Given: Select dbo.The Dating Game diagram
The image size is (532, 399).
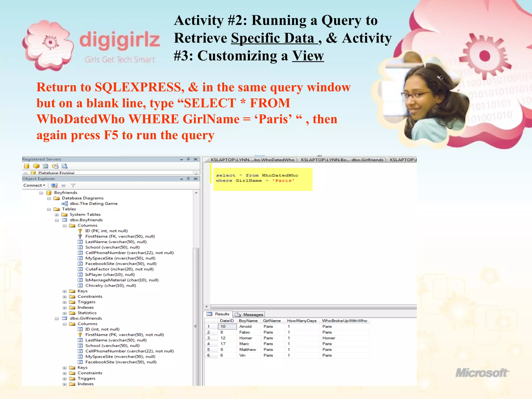Looking at the screenshot, I should (x=94, y=204).
